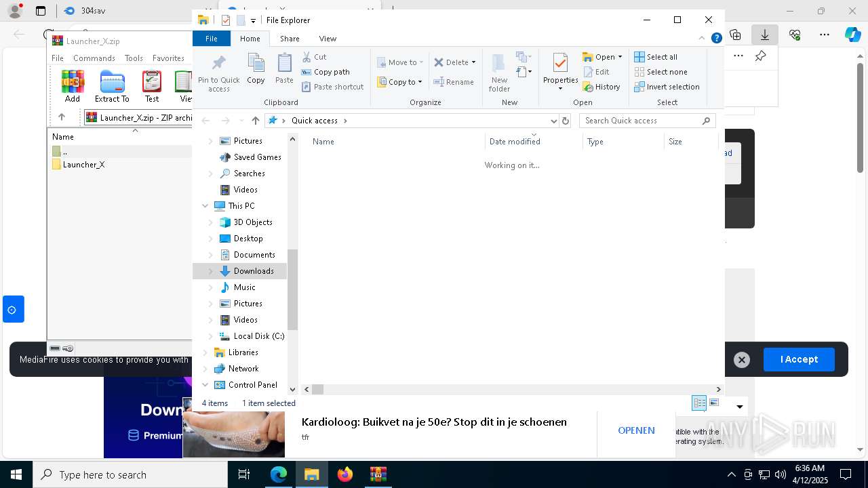Click the Paste ribbon icon
Viewport: 868px width, 488px height.
284,69
